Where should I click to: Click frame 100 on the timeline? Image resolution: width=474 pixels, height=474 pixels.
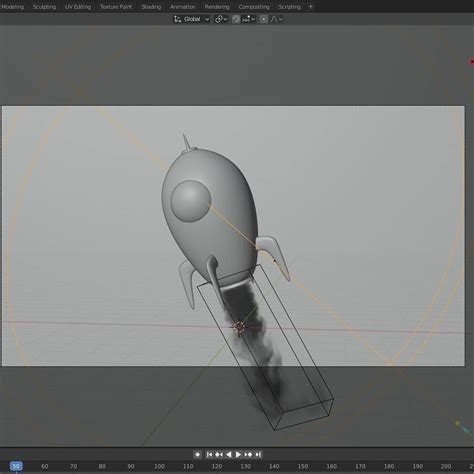[x=159, y=466]
